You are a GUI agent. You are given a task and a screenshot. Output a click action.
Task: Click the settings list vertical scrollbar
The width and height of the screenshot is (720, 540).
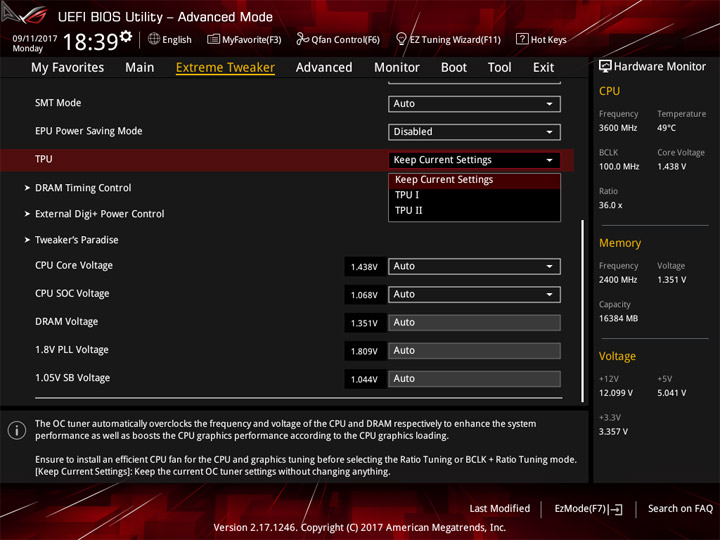point(582,311)
